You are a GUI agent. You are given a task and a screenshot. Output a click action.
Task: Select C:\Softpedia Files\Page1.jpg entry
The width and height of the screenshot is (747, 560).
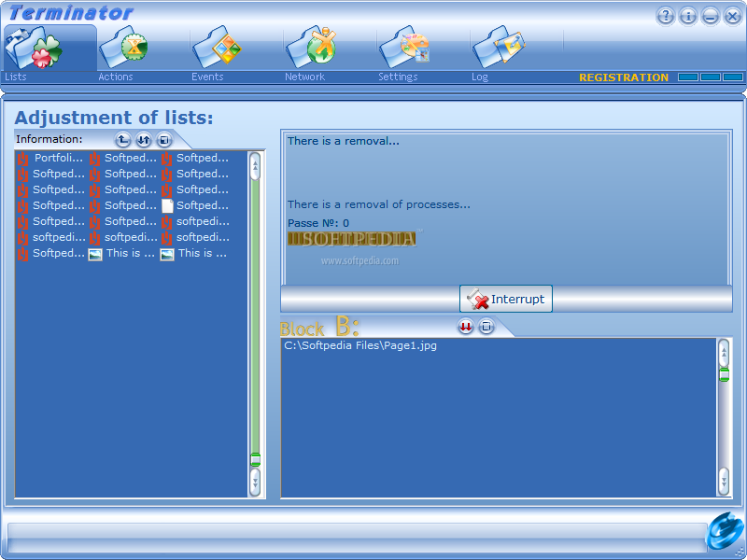pyautogui.click(x=360, y=345)
